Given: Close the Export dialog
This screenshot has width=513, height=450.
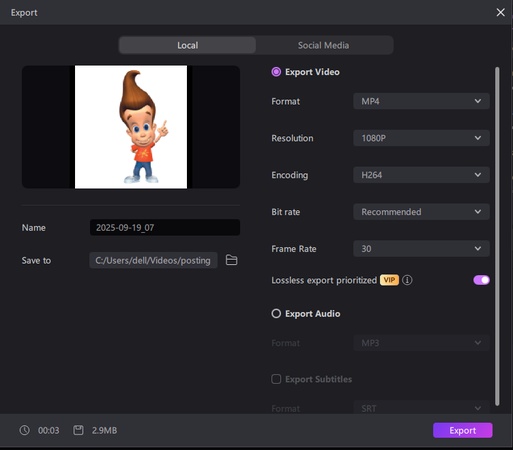Looking at the screenshot, I should (500, 12).
